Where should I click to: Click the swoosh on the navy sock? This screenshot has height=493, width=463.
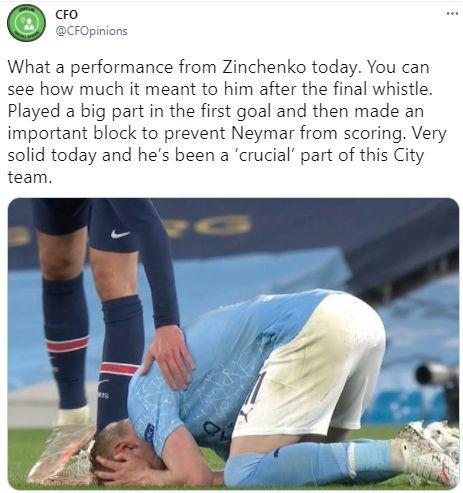pyautogui.click(x=103, y=382)
